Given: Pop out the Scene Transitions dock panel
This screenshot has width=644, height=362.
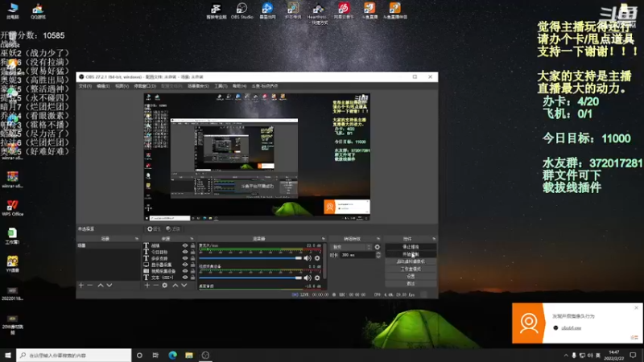Looking at the screenshot, I should (x=378, y=238).
